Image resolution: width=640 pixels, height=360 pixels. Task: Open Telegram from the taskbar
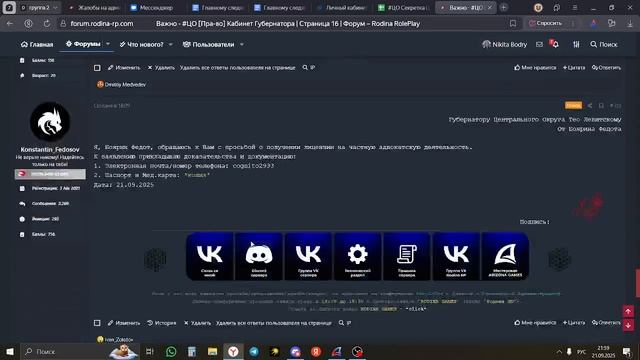point(254,351)
